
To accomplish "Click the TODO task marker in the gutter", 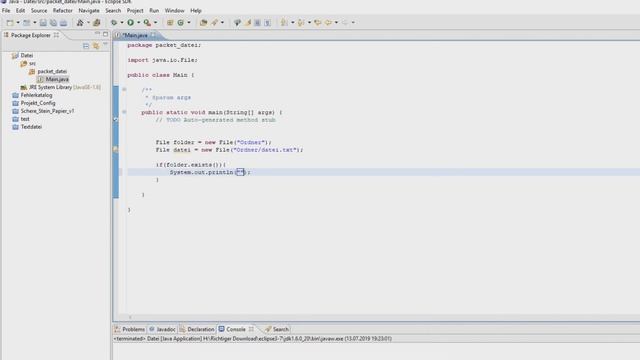I will [116, 120].
